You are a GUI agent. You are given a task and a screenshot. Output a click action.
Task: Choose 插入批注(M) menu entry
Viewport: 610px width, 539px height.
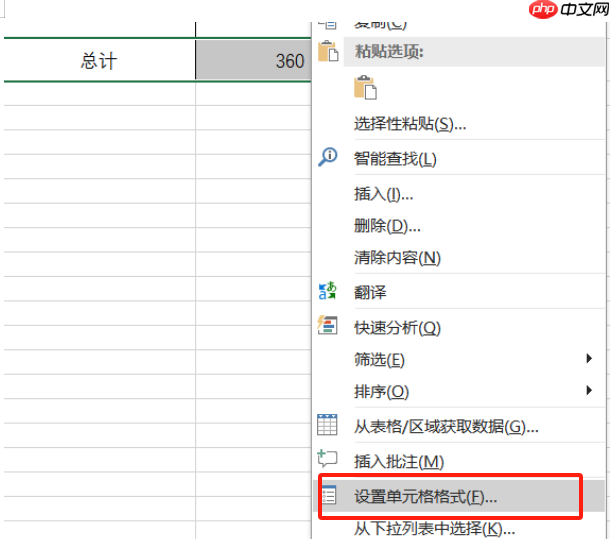tap(399, 462)
